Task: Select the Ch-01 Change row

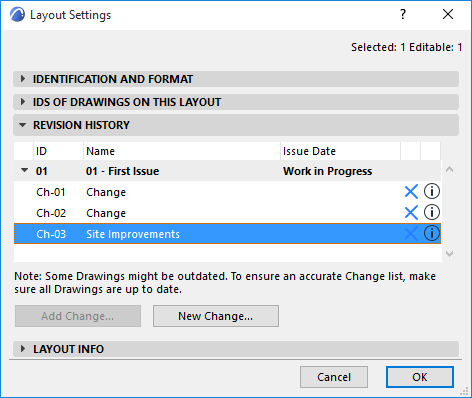Action: [x=227, y=192]
